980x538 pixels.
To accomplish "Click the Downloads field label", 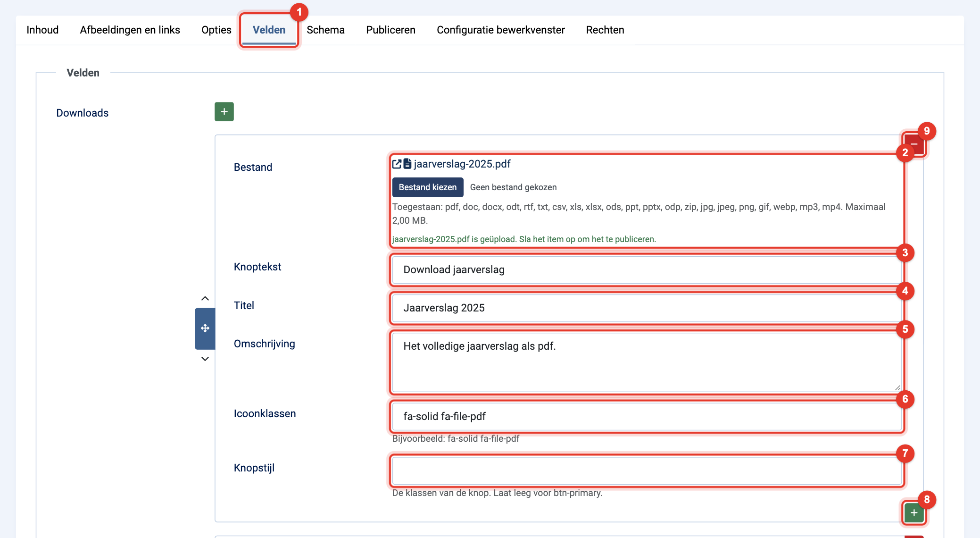I will click(83, 113).
